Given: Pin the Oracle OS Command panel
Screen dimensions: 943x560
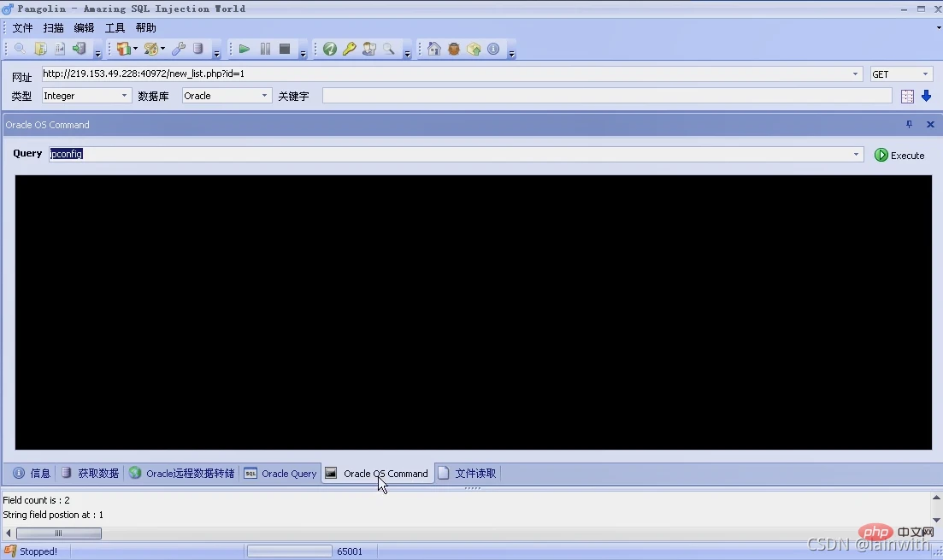Looking at the screenshot, I should click(x=909, y=124).
